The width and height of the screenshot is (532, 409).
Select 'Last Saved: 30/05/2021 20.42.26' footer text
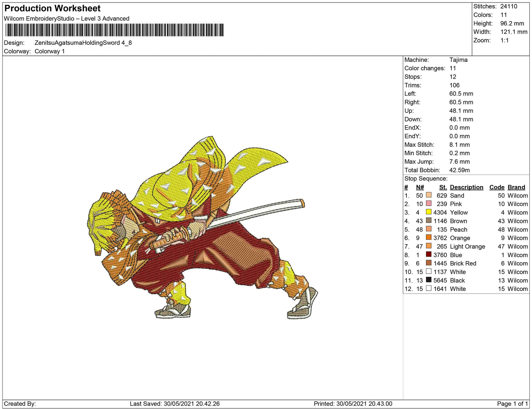175,404
